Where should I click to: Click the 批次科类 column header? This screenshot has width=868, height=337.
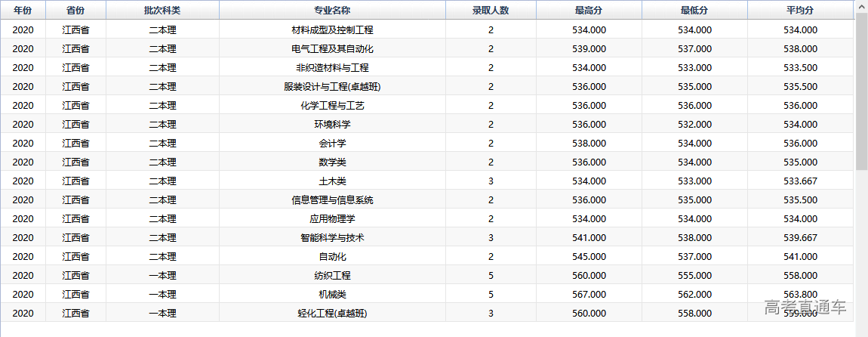(162, 10)
